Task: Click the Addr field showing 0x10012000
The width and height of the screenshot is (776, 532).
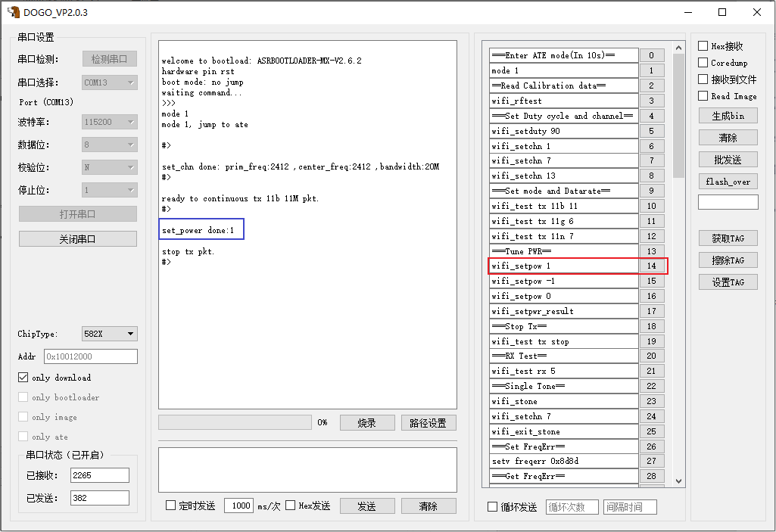Action: pyautogui.click(x=91, y=356)
